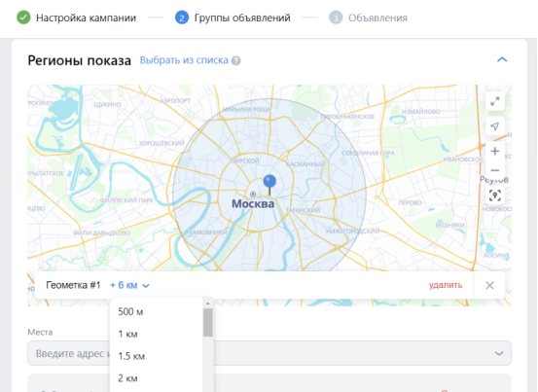The height and width of the screenshot is (392, 538).
Task: Zoom in the map with plus icon
Action: coord(495,151)
